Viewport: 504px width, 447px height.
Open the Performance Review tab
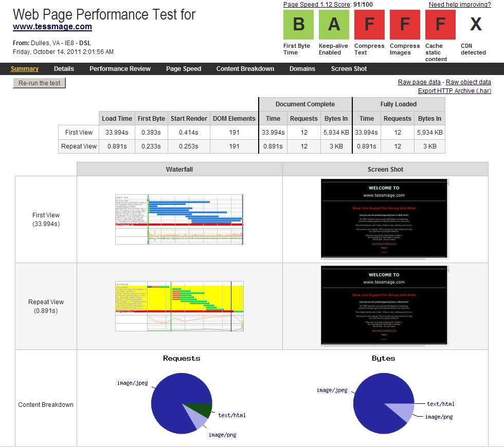click(x=120, y=69)
